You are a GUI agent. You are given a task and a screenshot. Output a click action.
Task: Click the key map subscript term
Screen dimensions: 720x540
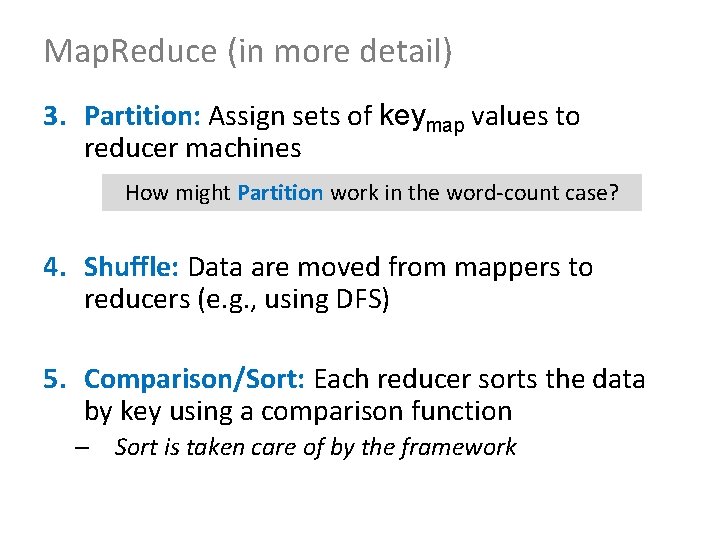point(422,118)
